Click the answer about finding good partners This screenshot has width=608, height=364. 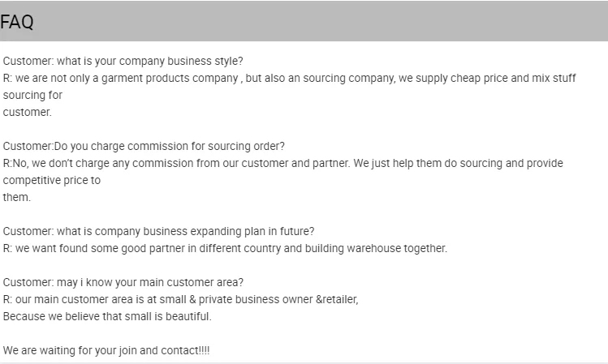pyautogui.click(x=225, y=248)
